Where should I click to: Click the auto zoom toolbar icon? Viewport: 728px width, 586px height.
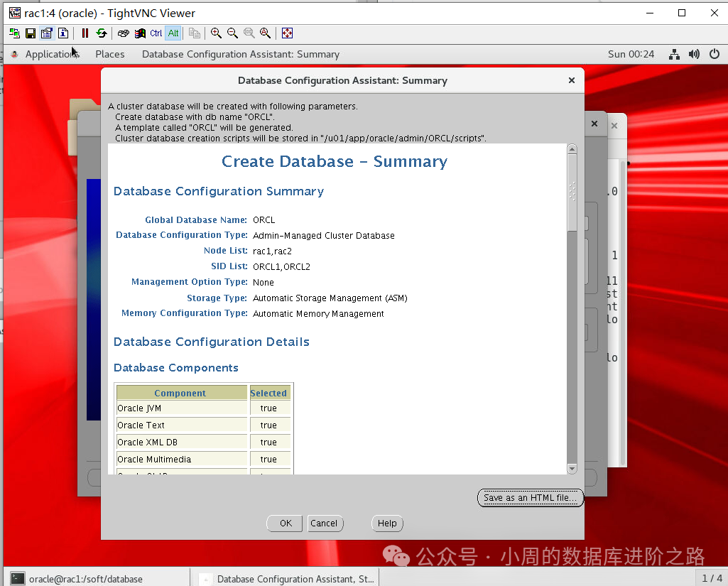pos(265,33)
